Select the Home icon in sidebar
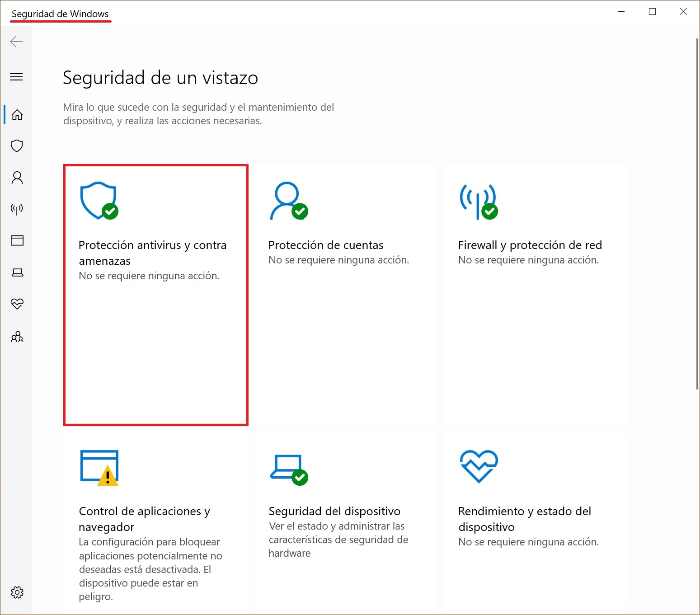The width and height of the screenshot is (700, 615). tap(17, 115)
